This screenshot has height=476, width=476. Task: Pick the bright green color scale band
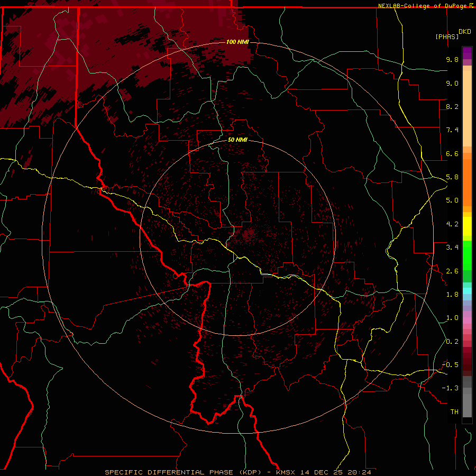click(x=467, y=255)
